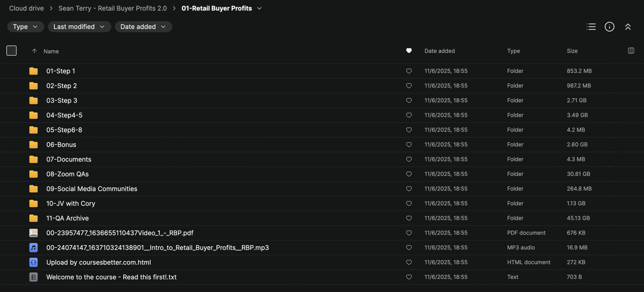Open the info panel icon
644x292 pixels.
(x=609, y=27)
